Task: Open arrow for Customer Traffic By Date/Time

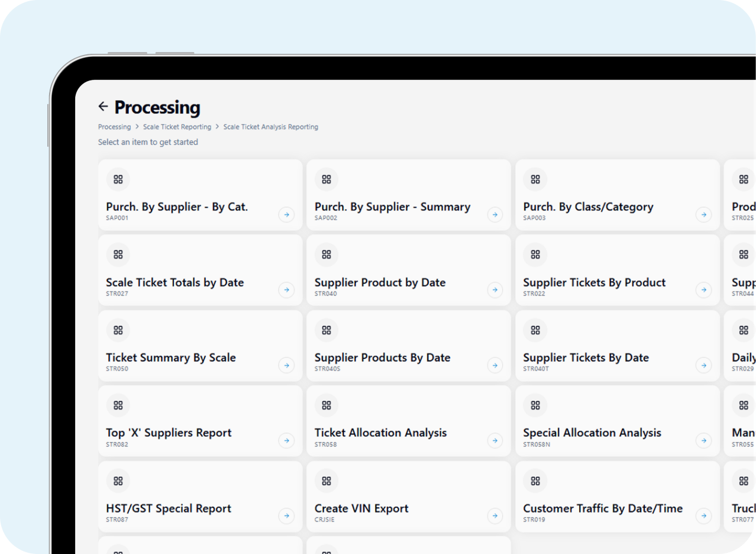Action: click(703, 516)
